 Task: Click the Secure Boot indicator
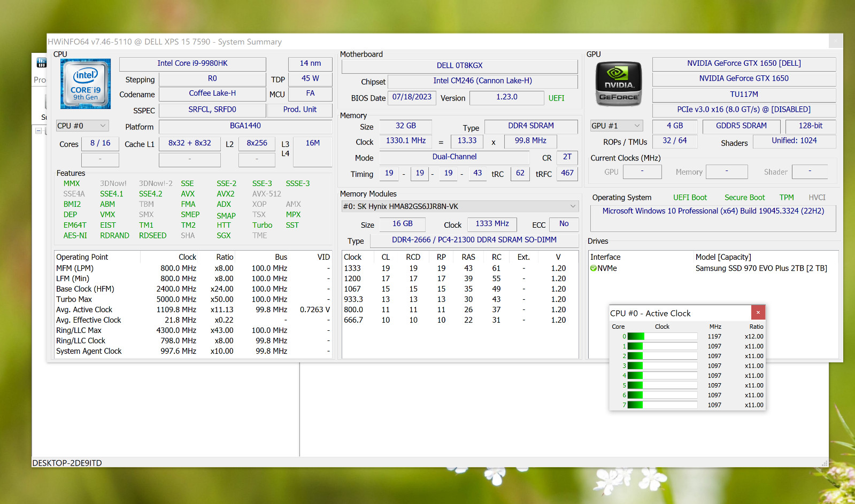(x=744, y=197)
